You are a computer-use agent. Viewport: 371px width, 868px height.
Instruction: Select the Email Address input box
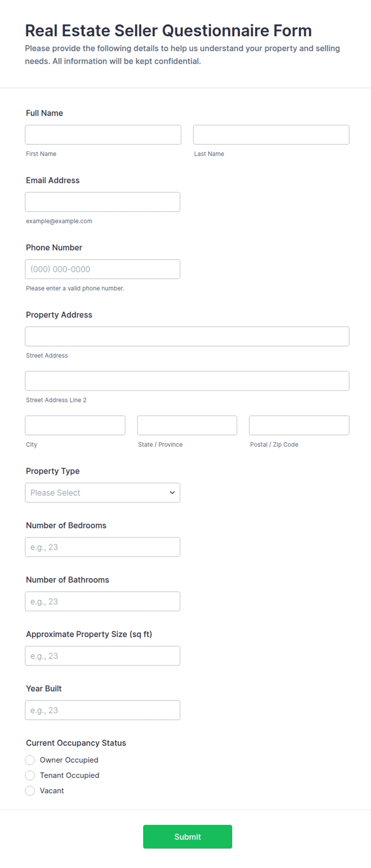click(103, 202)
